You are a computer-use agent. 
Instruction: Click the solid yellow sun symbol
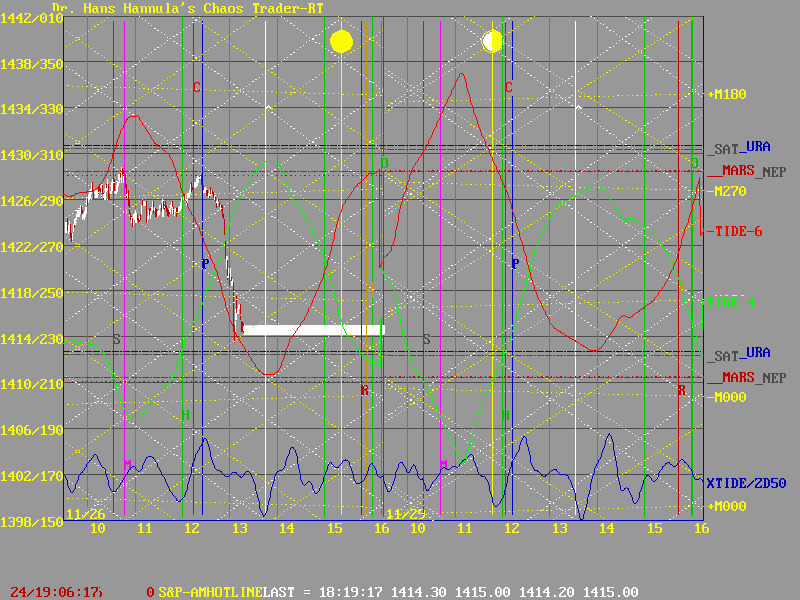pyautogui.click(x=341, y=42)
